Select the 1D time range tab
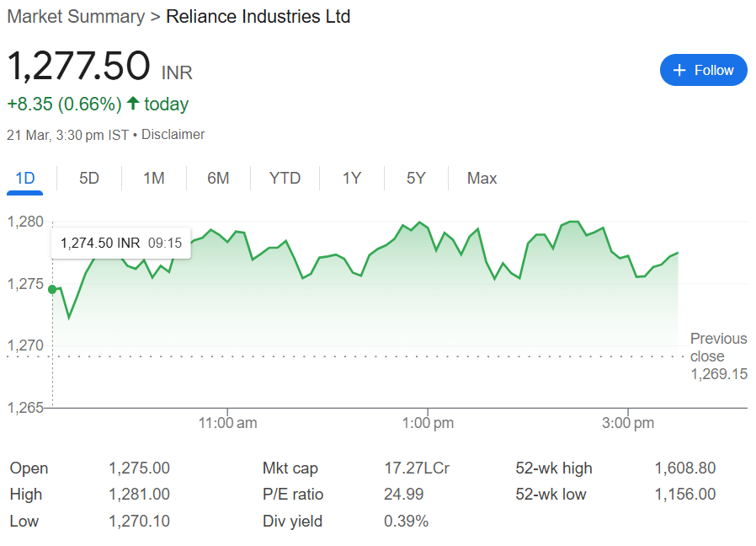 click(x=25, y=178)
